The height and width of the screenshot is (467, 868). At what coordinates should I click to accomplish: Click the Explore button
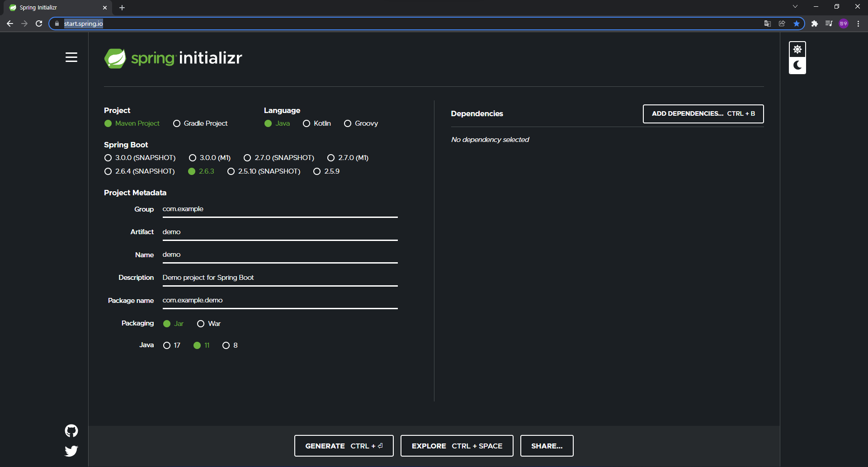pos(457,446)
